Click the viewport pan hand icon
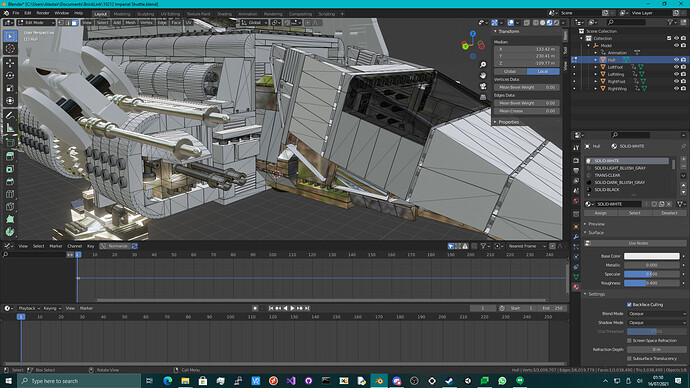 pyautogui.click(x=483, y=75)
